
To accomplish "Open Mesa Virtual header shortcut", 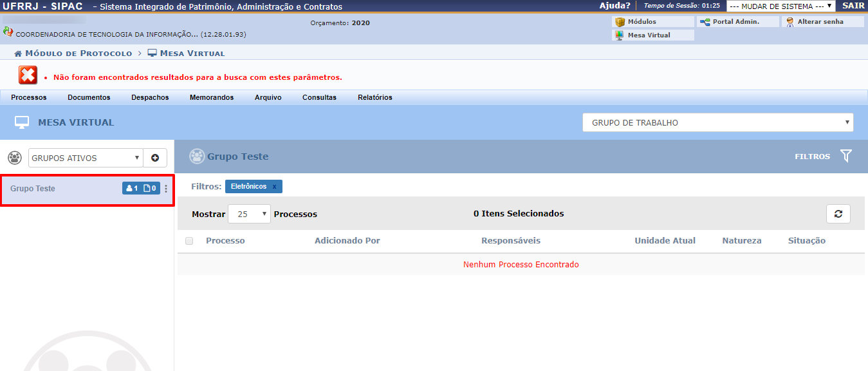I will pyautogui.click(x=649, y=35).
